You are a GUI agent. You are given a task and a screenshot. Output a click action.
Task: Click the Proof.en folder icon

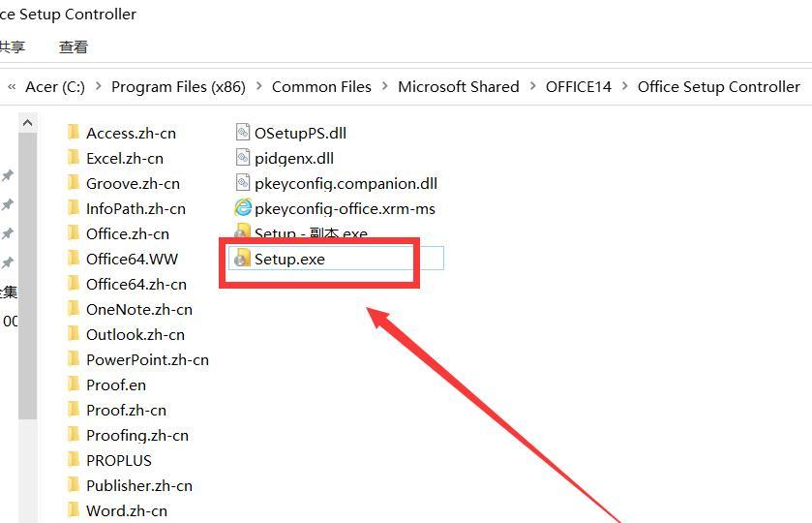[x=74, y=385]
